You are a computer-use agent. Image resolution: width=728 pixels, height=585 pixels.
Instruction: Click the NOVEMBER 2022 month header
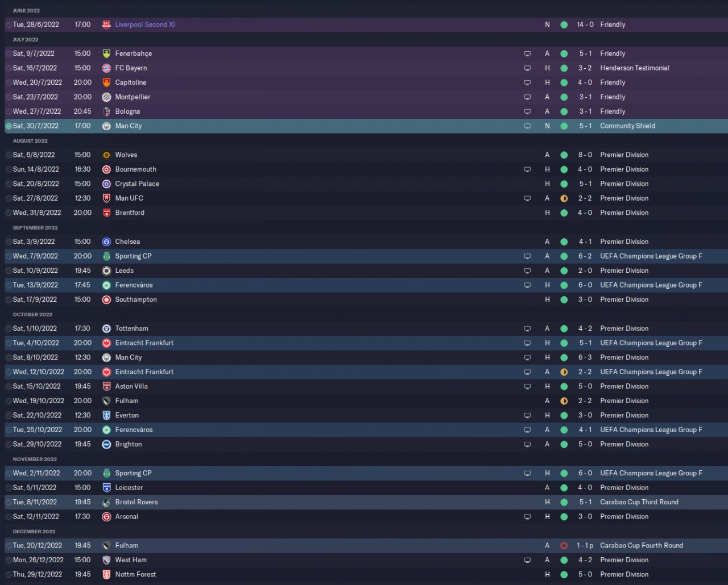pos(35,459)
